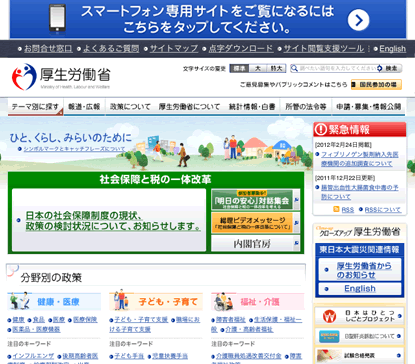Click the search keyword input field
The width and height of the screenshot is (415, 364).
click(338, 68)
